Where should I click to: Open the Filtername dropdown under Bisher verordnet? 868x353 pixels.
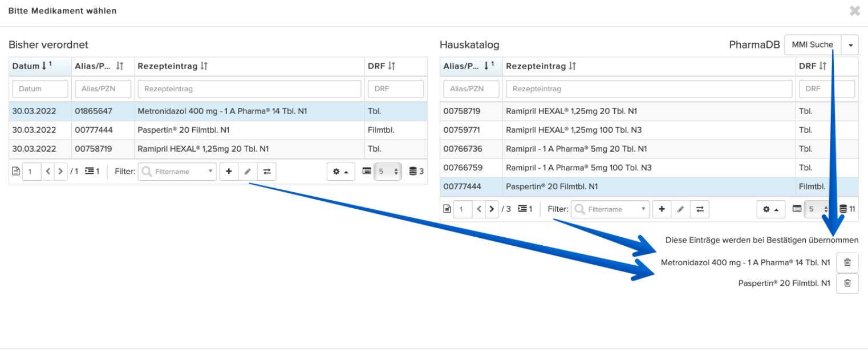(x=177, y=171)
